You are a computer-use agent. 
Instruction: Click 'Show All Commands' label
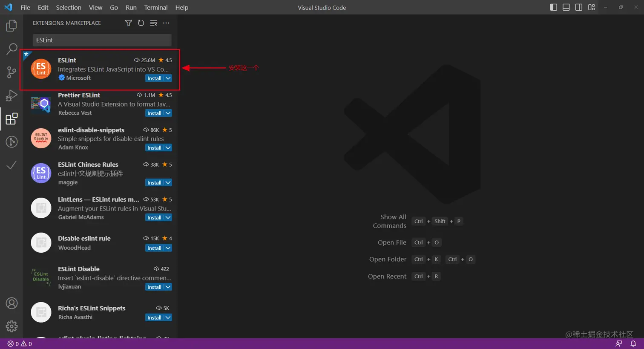click(x=389, y=222)
